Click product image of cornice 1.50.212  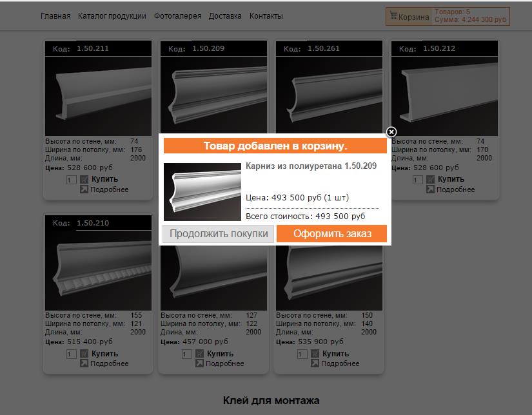(444, 96)
